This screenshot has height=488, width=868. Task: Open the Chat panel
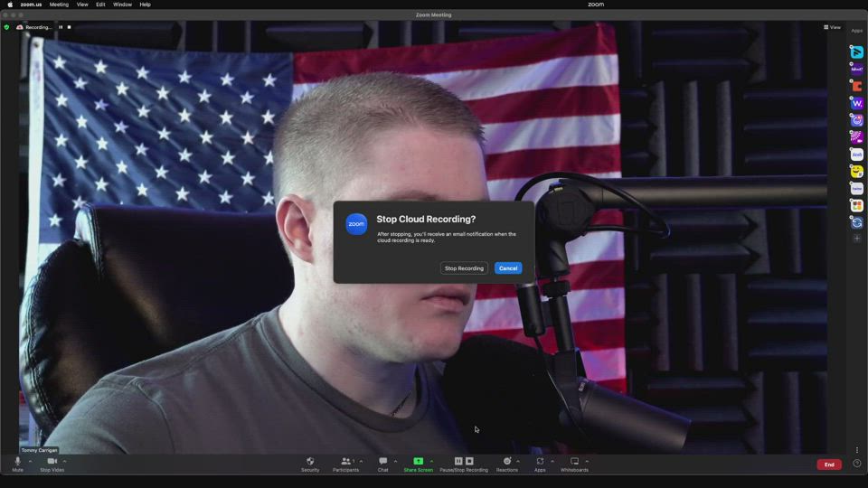(382, 462)
